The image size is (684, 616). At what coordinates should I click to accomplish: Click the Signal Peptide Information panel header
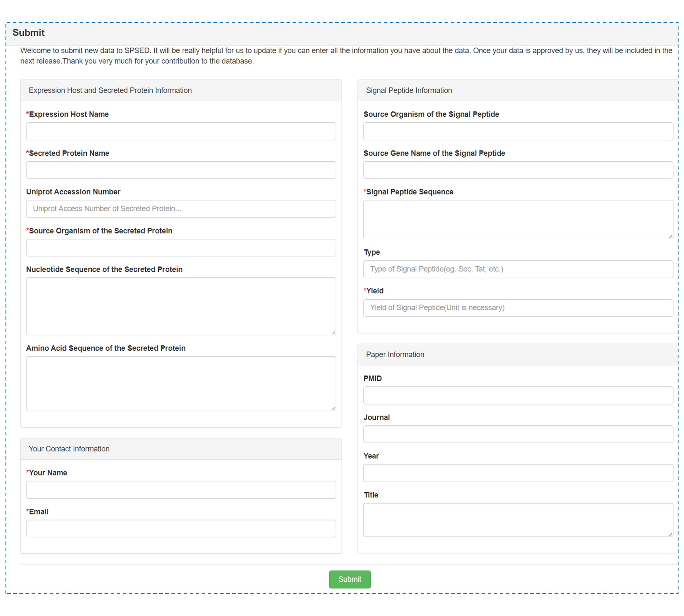pos(518,90)
